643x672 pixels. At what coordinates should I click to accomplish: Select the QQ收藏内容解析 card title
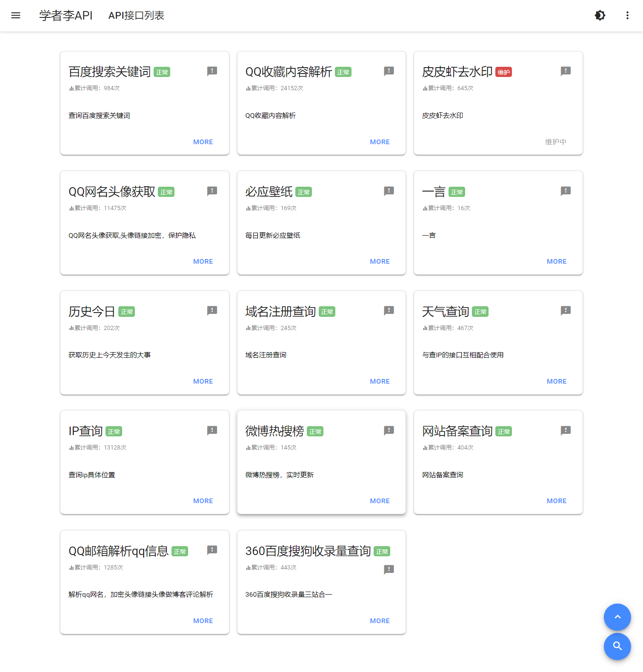pos(289,72)
